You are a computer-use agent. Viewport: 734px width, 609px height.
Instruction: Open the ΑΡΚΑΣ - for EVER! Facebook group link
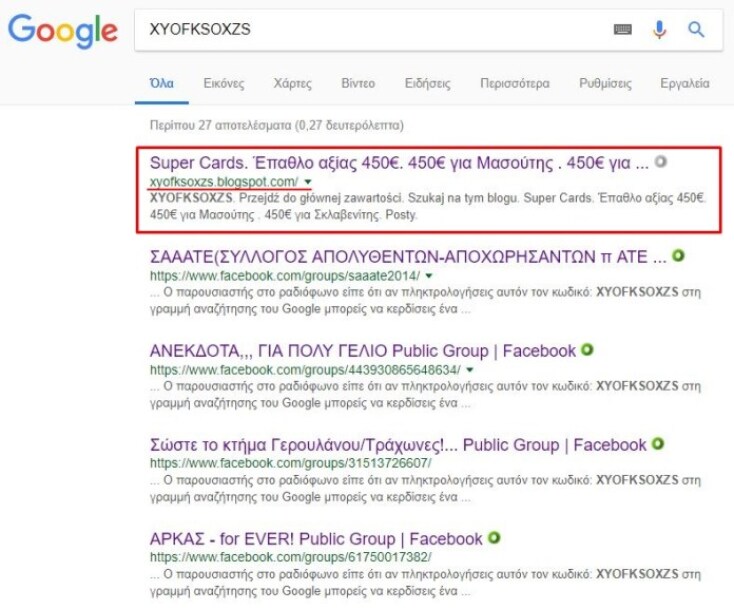tap(315, 539)
